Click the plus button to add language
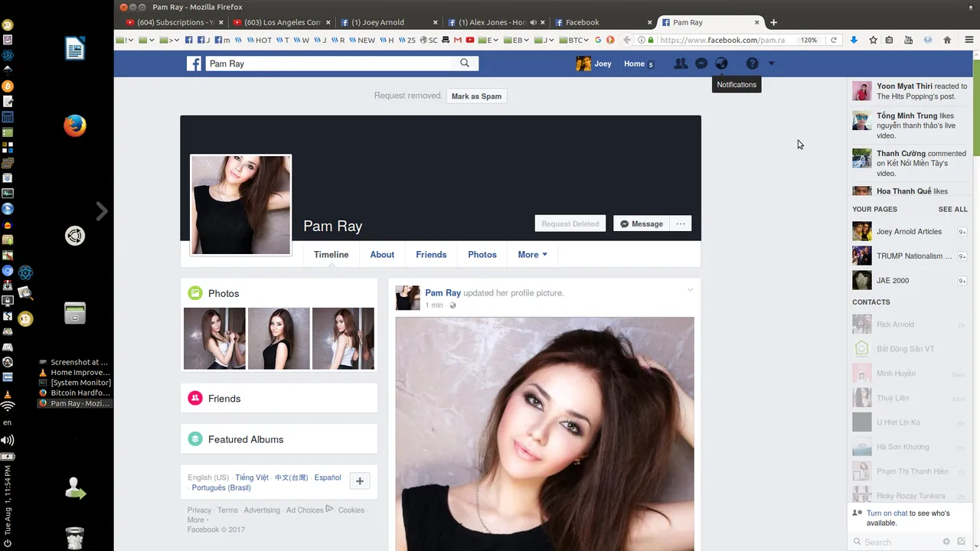Viewport: 980px width, 551px height. 359,481
